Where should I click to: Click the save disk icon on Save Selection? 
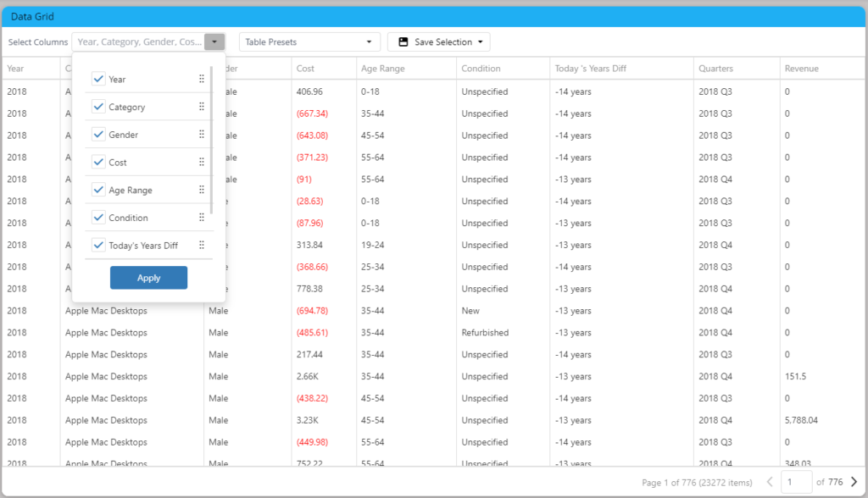coord(402,41)
